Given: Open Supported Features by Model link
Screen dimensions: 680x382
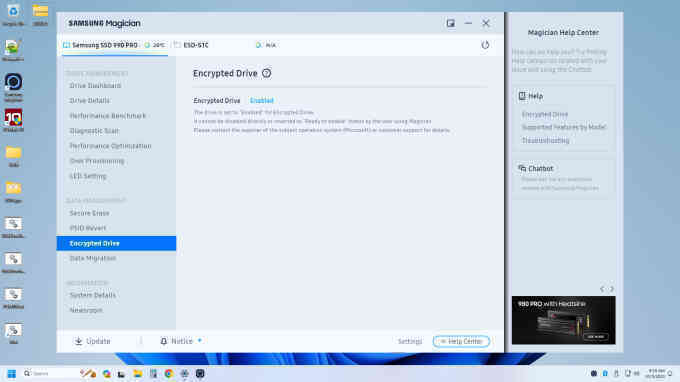Looking at the screenshot, I should pyautogui.click(x=564, y=127).
